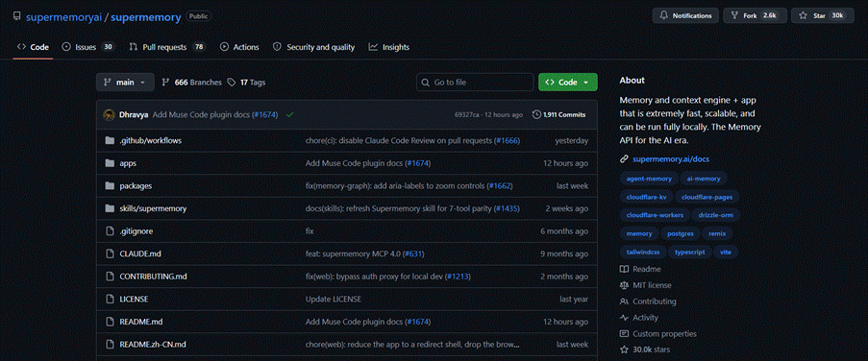
Task: Open commit hash 69327ca
Action: [x=466, y=115]
